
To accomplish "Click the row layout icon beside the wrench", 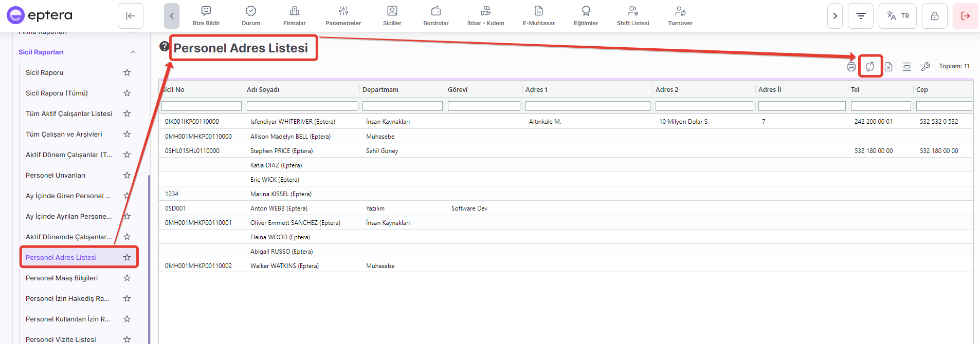I will (907, 67).
